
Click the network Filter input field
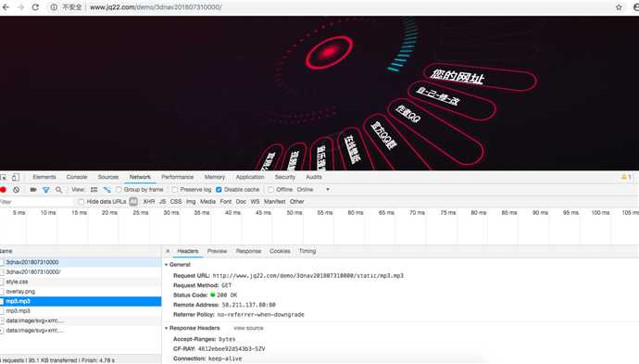[37, 202]
